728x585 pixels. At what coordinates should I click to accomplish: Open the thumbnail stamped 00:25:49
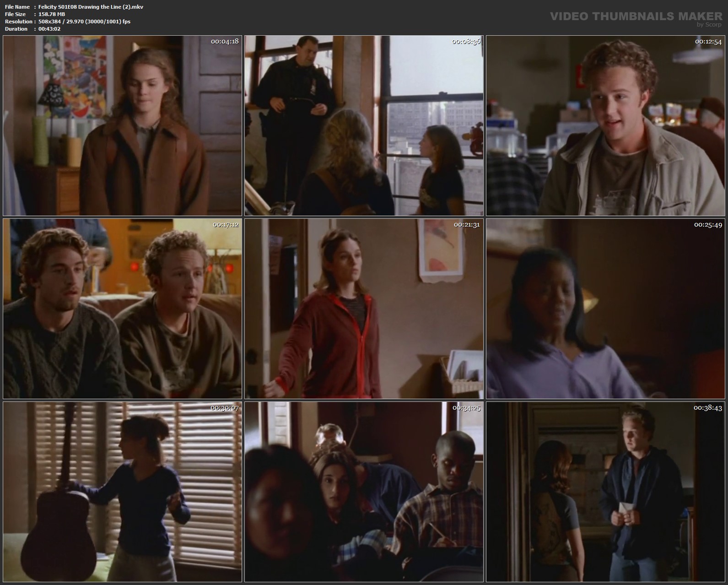[x=605, y=309]
